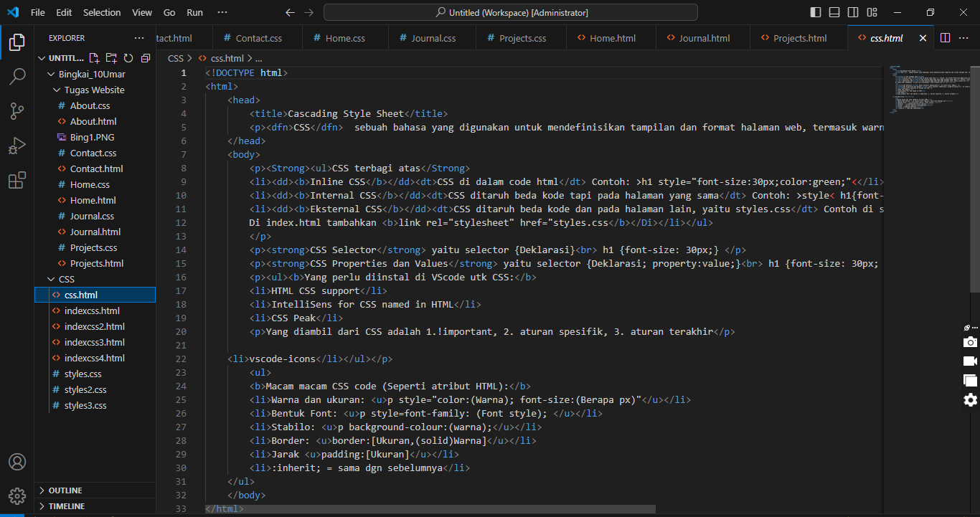The image size is (980, 517).
Task: Click New File icon in Explorer header
Action: tap(94, 58)
